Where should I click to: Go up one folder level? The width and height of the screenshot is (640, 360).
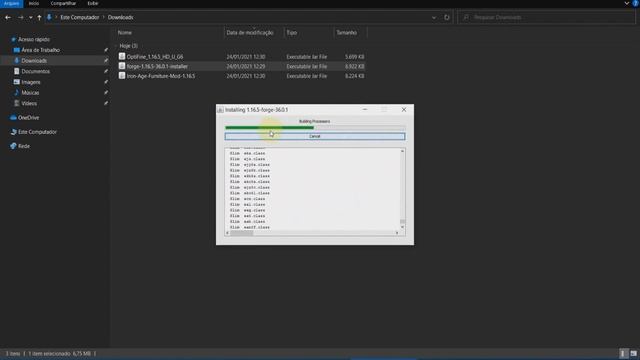39,18
